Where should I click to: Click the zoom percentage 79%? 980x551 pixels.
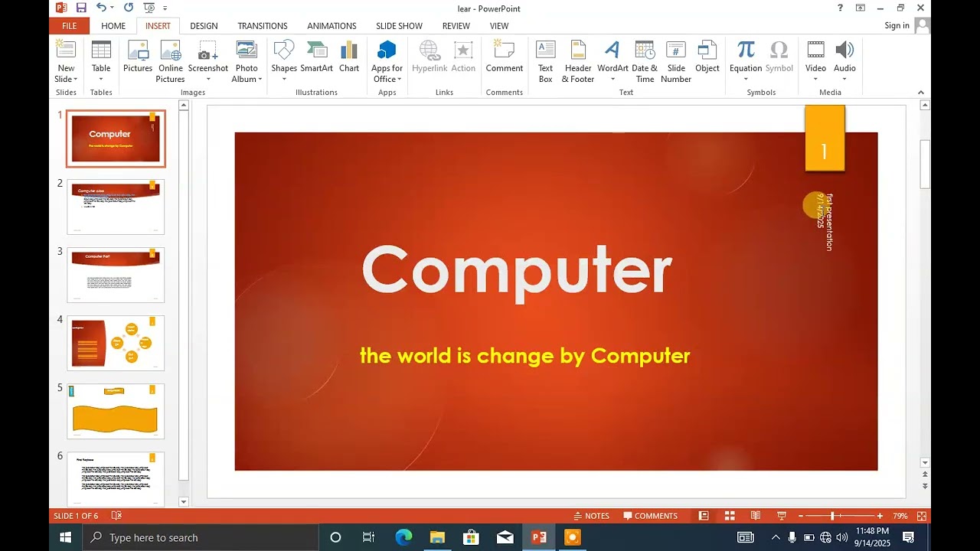(x=900, y=516)
